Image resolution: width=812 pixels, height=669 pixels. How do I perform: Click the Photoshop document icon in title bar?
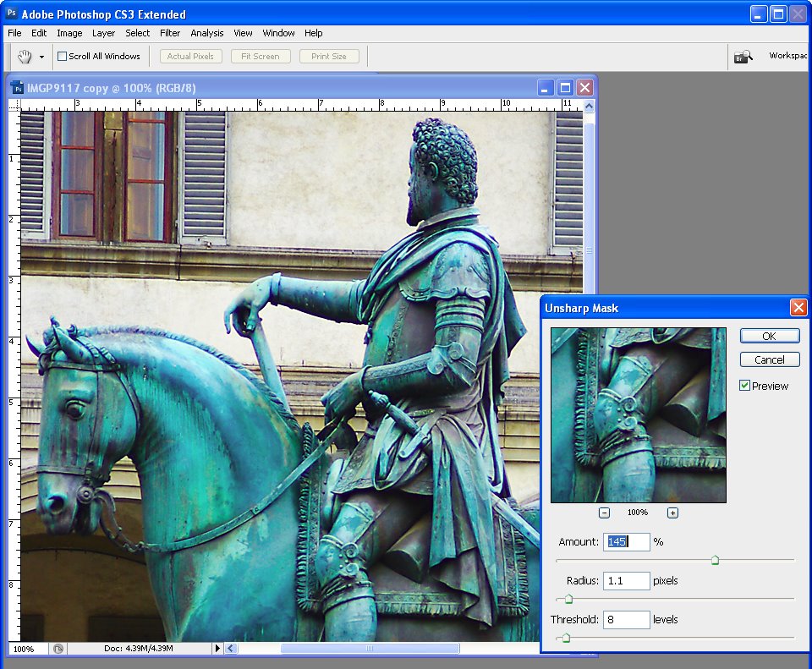pyautogui.click(x=17, y=87)
